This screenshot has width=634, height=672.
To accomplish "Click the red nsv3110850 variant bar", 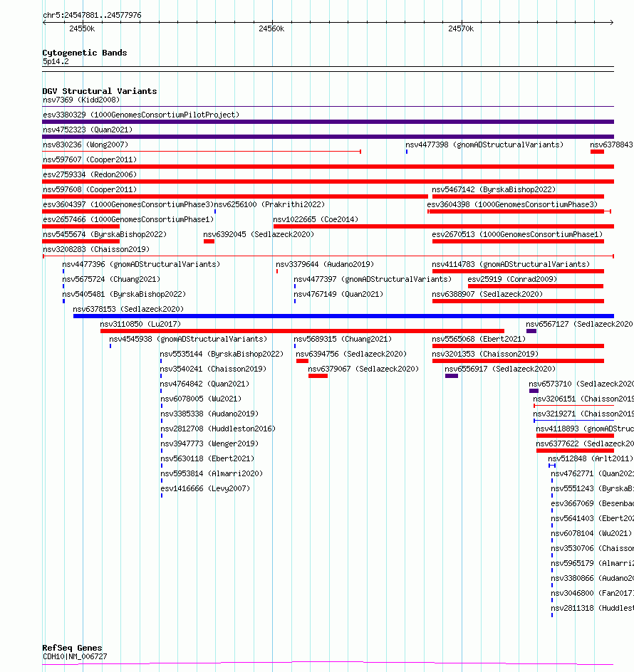I will click(x=303, y=331).
